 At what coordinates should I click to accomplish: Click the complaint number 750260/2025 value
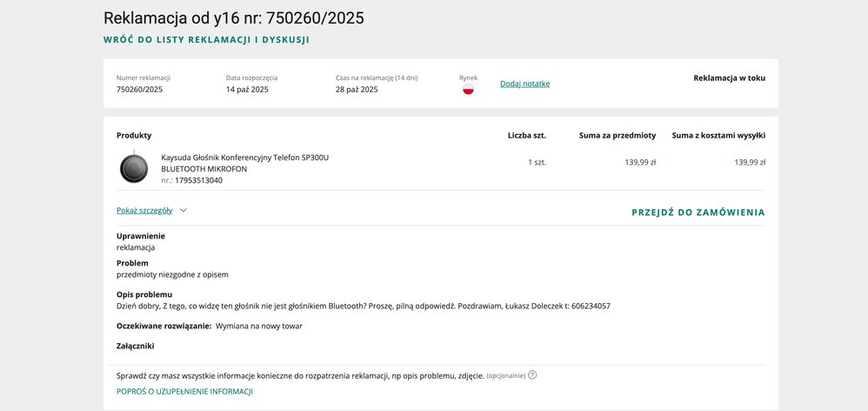[x=139, y=90]
